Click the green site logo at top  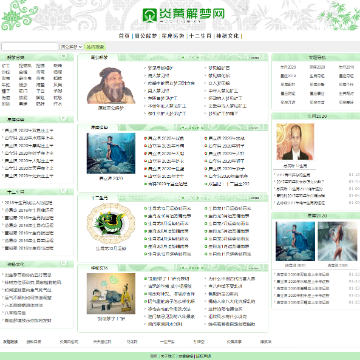click(183, 15)
